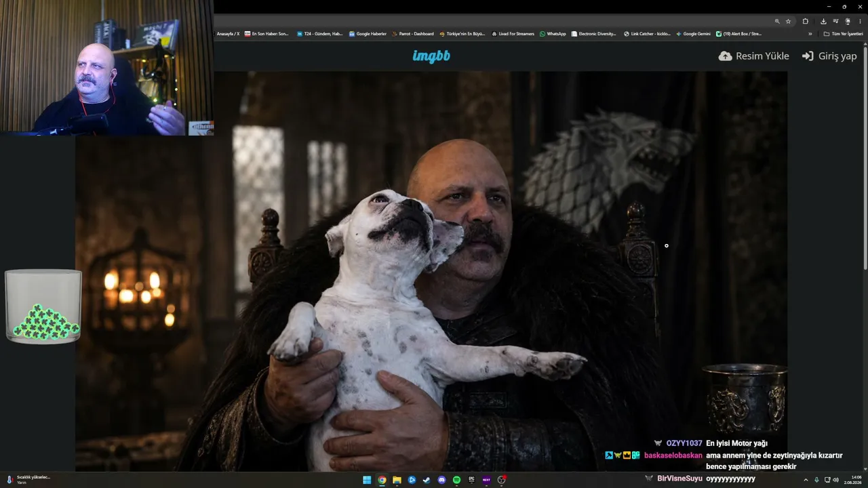
Task: Open the En Son Haber bookmark
Action: tap(267, 34)
